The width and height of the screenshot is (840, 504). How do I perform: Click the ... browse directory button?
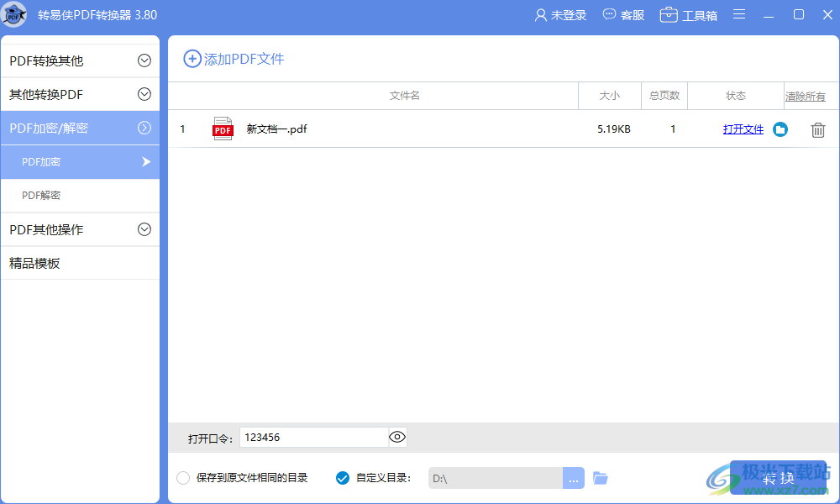[573, 478]
